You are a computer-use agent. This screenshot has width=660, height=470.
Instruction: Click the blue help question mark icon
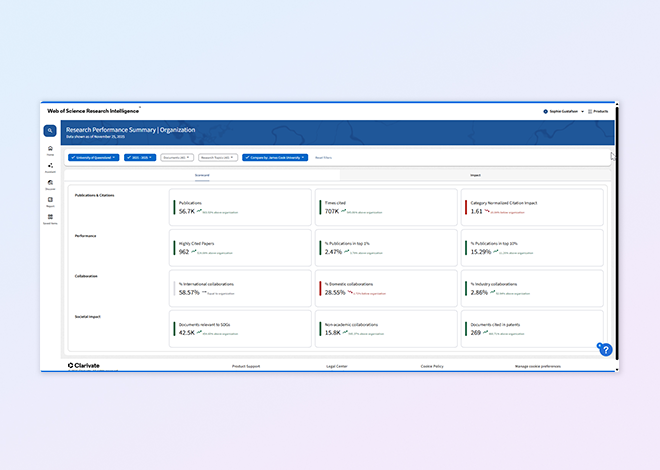(x=605, y=350)
